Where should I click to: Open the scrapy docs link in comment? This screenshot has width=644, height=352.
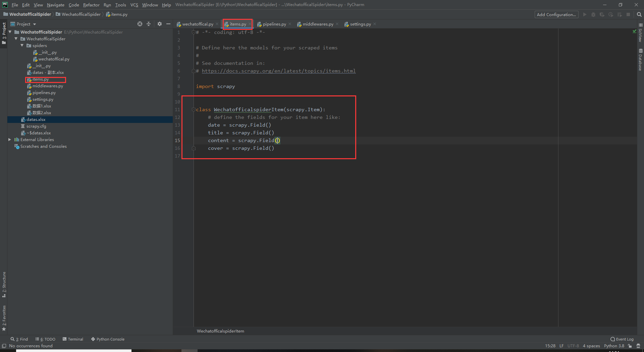[278, 71]
